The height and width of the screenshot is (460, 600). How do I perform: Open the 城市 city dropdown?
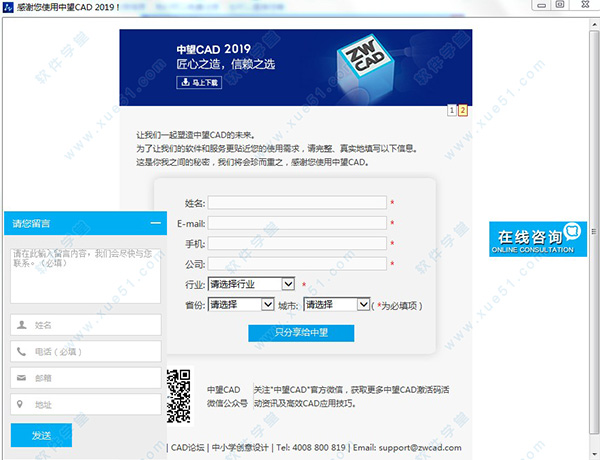point(336,305)
